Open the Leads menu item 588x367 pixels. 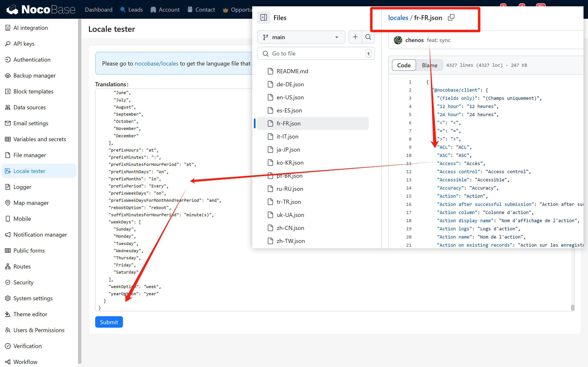pyautogui.click(x=132, y=9)
